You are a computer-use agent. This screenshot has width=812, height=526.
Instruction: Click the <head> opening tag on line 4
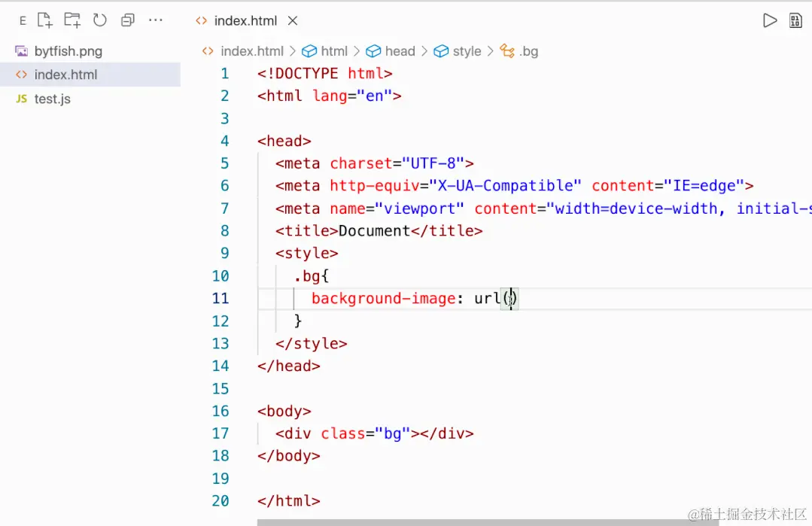[x=284, y=141]
